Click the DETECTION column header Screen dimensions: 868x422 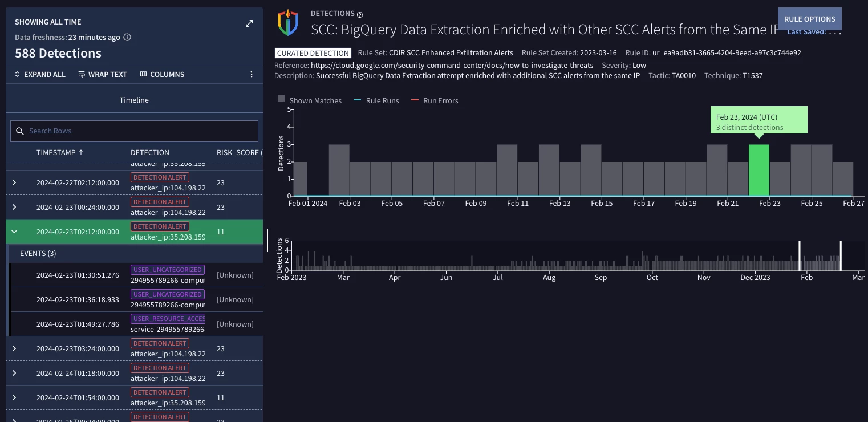[x=150, y=152]
